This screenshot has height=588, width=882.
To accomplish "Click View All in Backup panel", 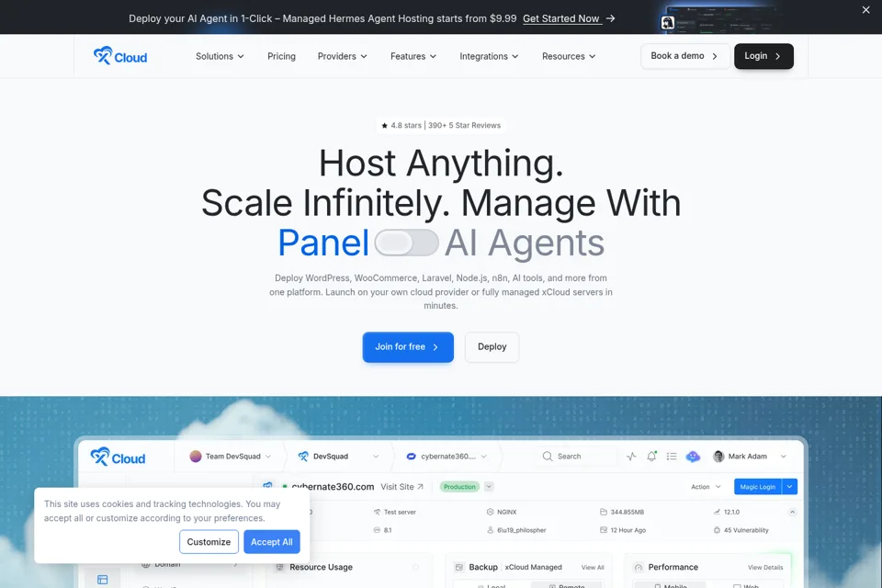I will (593, 567).
